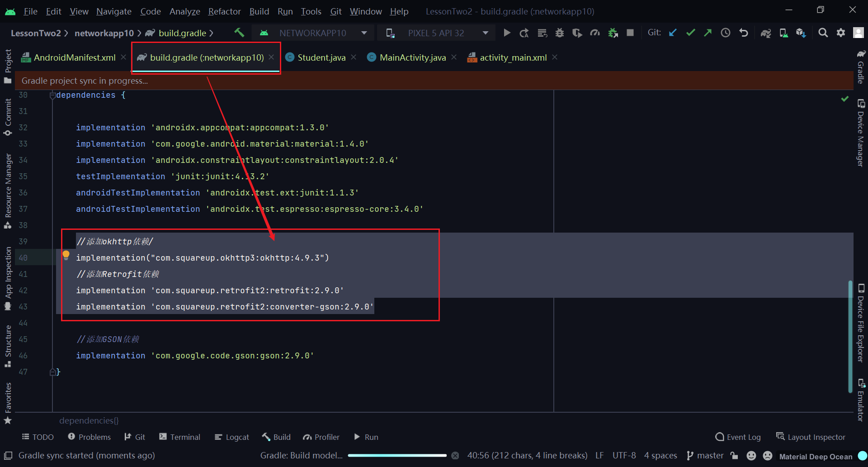Screen dimensions: 868x467
Task: Open the Event Log panel
Action: (738, 437)
